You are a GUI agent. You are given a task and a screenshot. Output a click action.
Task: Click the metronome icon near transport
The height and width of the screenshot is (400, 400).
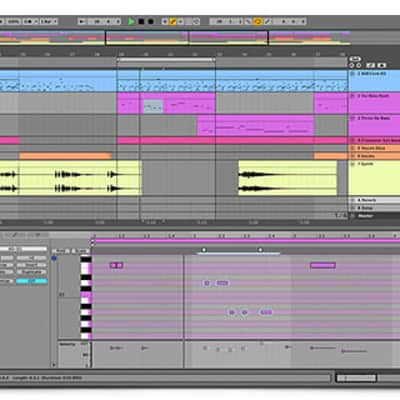tap(197, 22)
